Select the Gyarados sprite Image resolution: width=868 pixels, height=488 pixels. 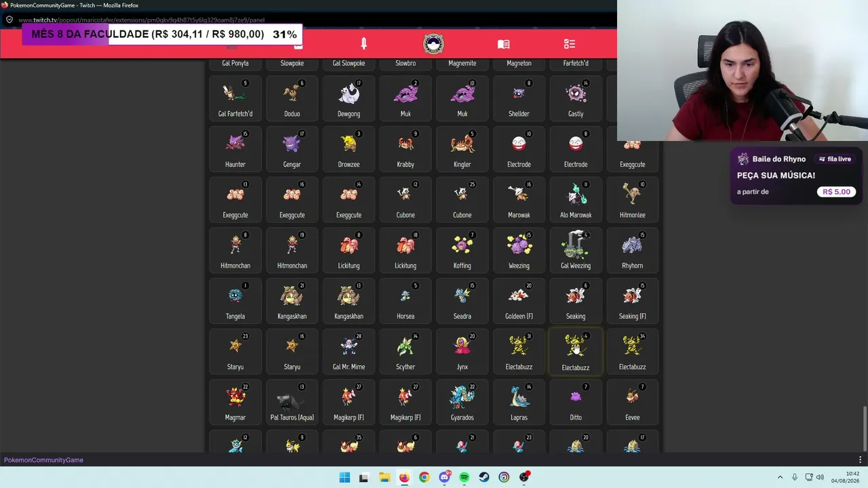pos(462,396)
